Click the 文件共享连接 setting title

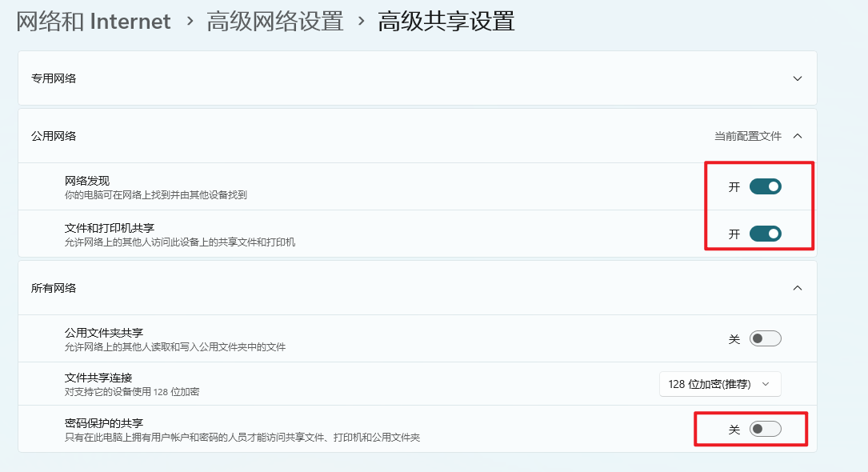(98, 378)
